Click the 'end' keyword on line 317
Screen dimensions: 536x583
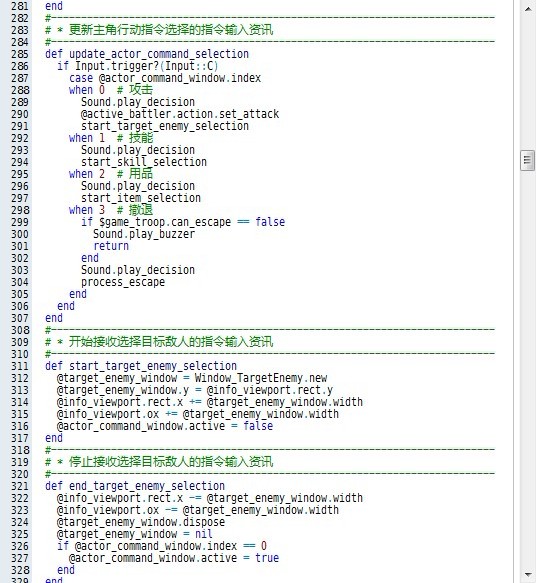(x=54, y=438)
